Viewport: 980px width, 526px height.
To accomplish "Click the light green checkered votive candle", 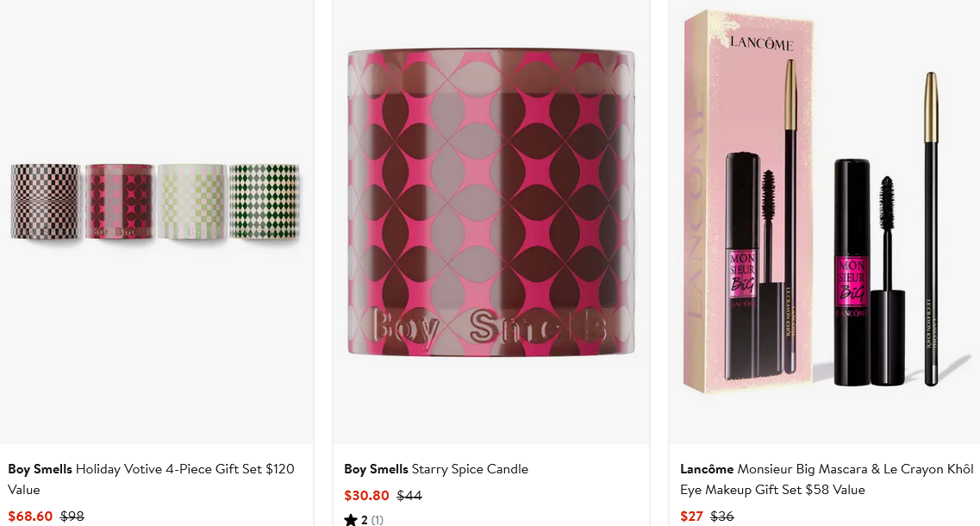I will [191, 201].
